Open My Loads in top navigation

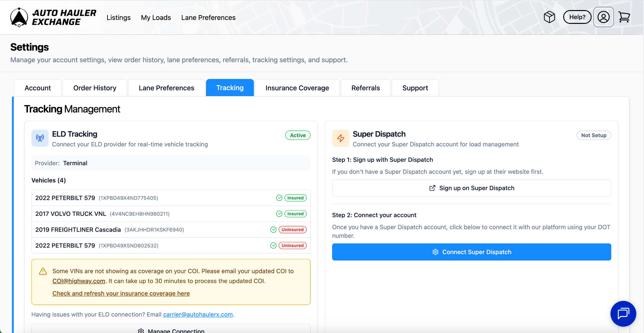tap(156, 18)
